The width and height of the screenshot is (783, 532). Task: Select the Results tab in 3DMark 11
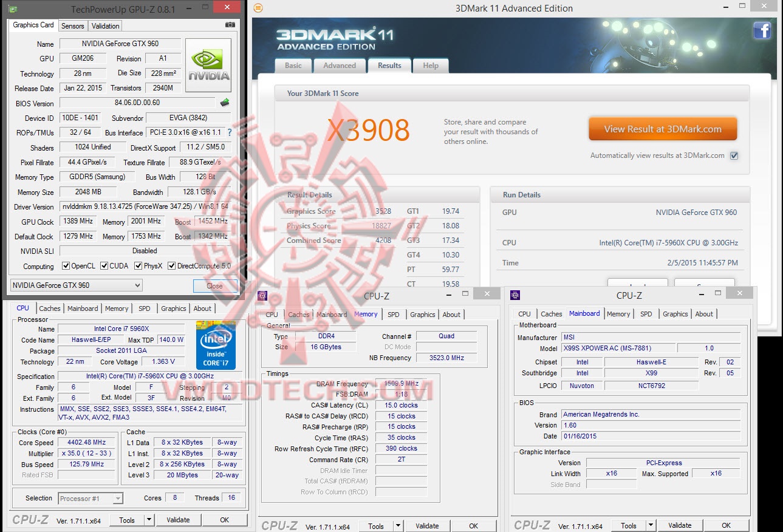(389, 66)
